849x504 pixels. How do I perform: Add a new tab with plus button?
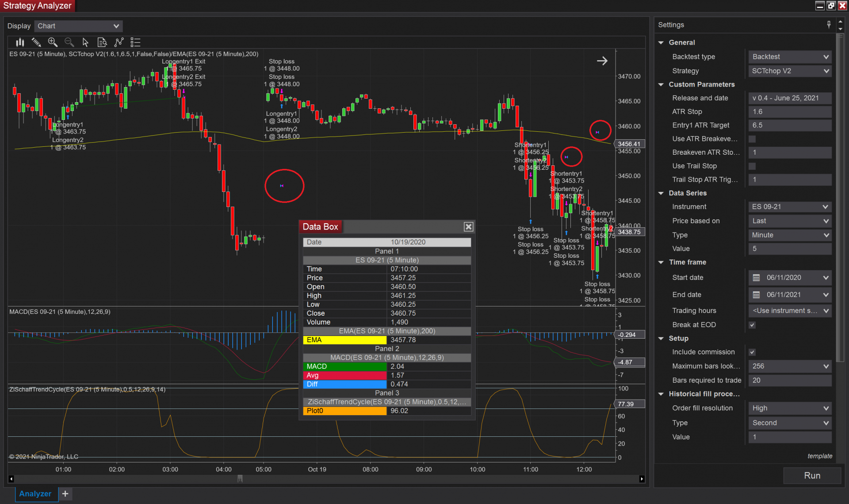coord(65,494)
